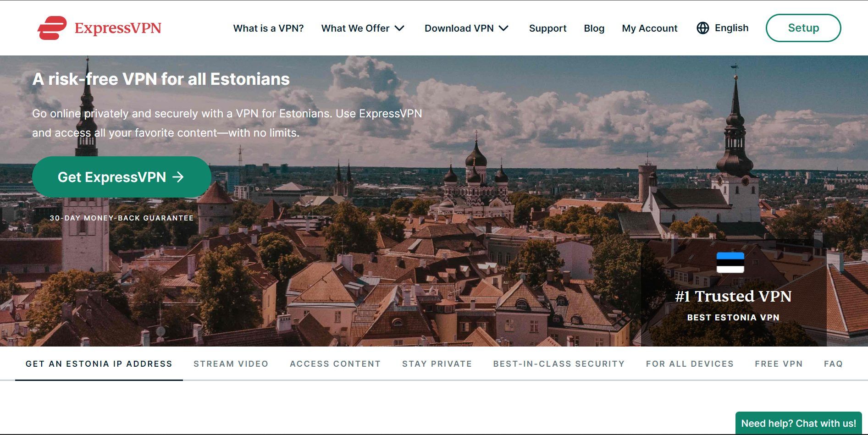Screen dimensions: 868x435
Task: Open the 'Need help? Chat with us!' widget
Action: coord(798,423)
